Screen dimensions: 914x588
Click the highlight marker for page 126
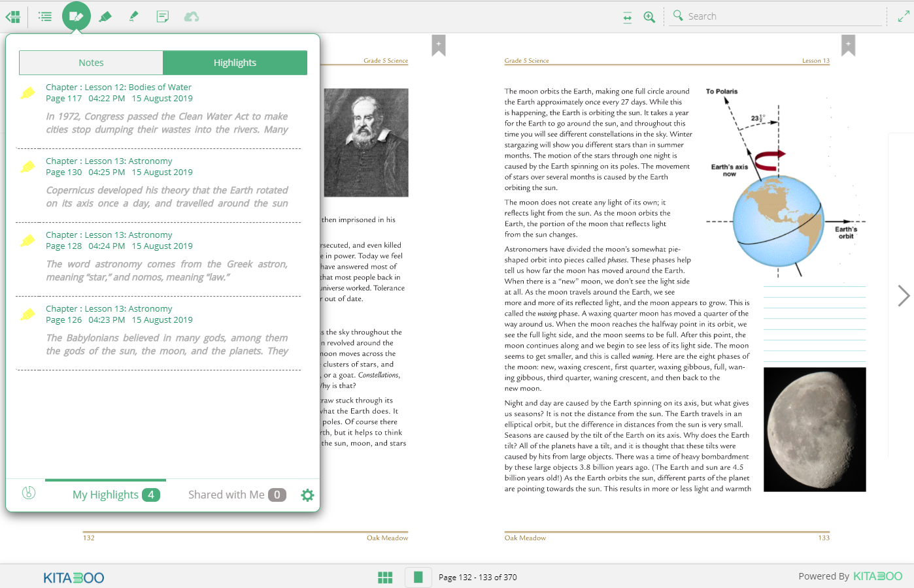27,314
